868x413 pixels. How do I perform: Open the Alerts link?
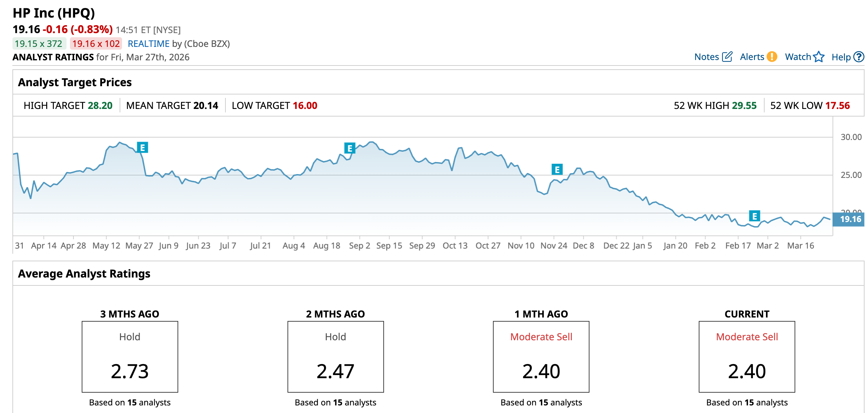(752, 57)
